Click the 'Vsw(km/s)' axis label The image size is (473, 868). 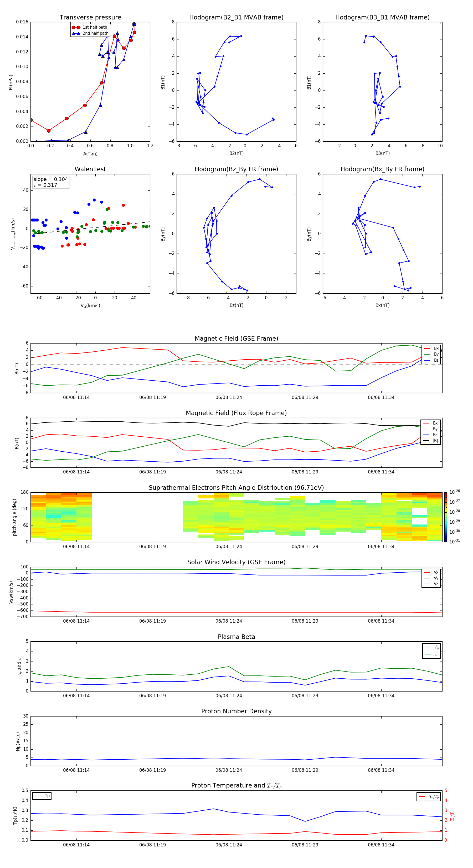[x=11, y=592]
